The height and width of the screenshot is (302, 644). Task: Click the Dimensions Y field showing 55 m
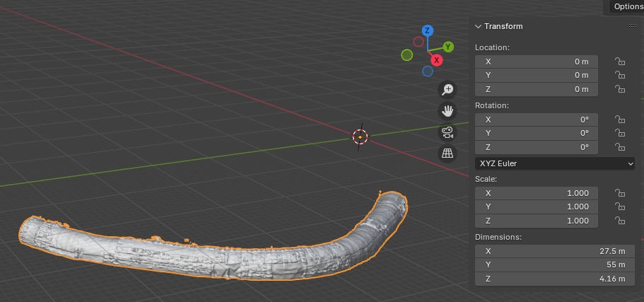[554, 265]
